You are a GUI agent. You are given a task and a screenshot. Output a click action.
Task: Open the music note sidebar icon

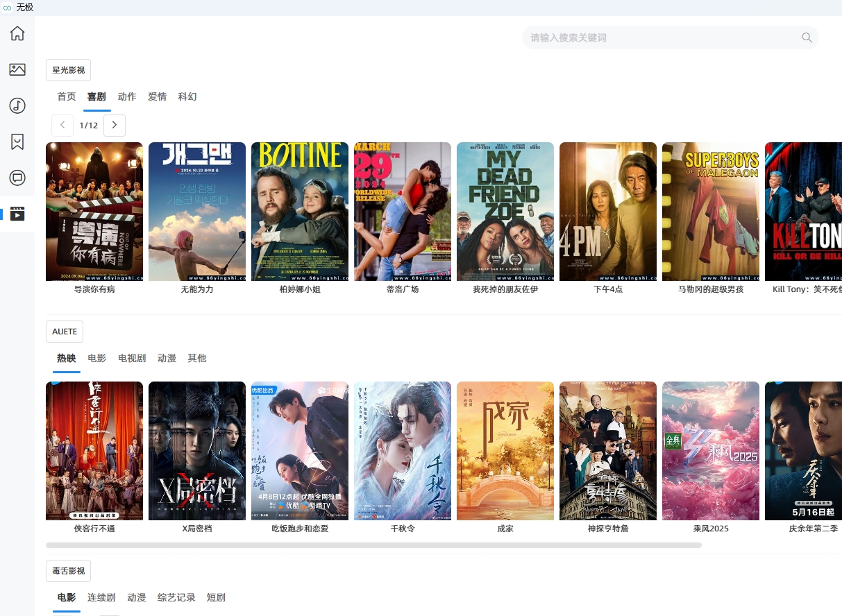click(x=17, y=105)
